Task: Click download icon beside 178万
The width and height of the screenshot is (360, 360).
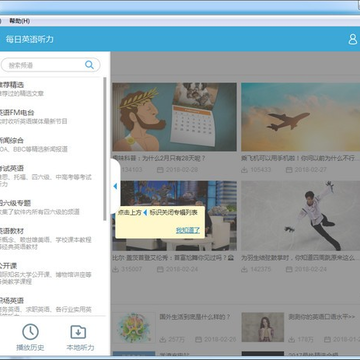Action: (x=291, y=339)
